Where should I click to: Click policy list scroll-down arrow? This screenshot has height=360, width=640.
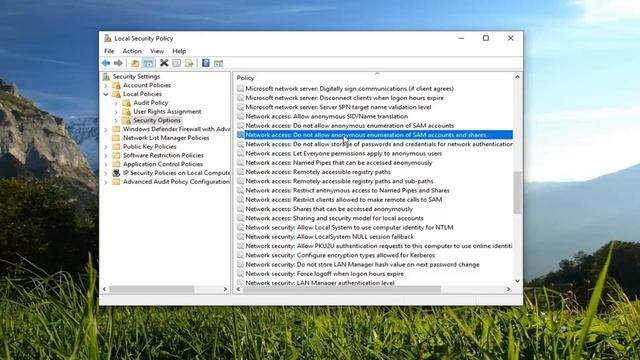(x=517, y=281)
